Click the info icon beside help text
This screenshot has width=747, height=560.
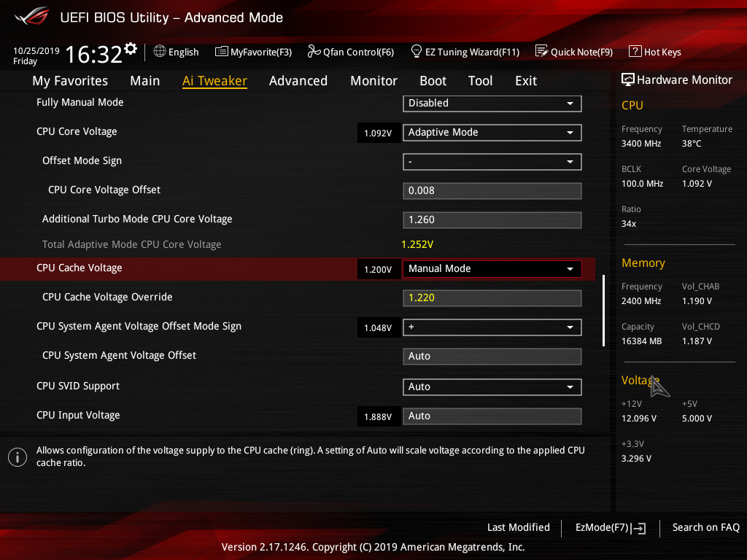(x=18, y=457)
